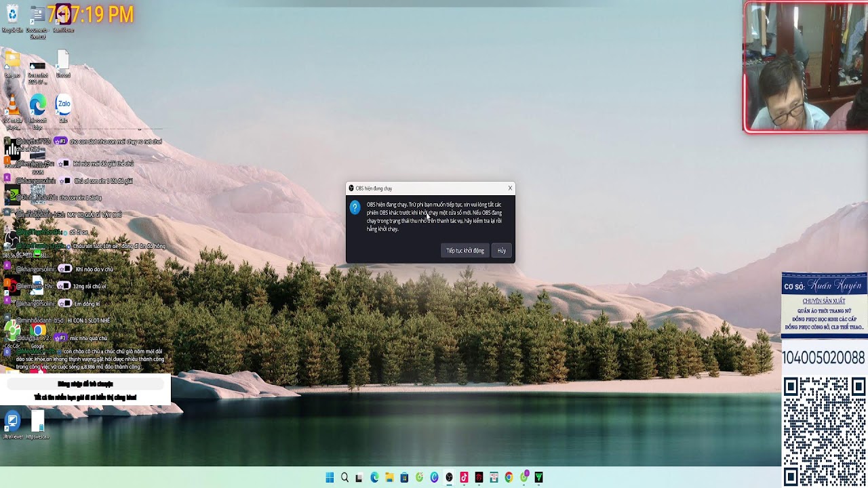Open taskbar Search
The width and height of the screenshot is (868, 488).
[344, 477]
